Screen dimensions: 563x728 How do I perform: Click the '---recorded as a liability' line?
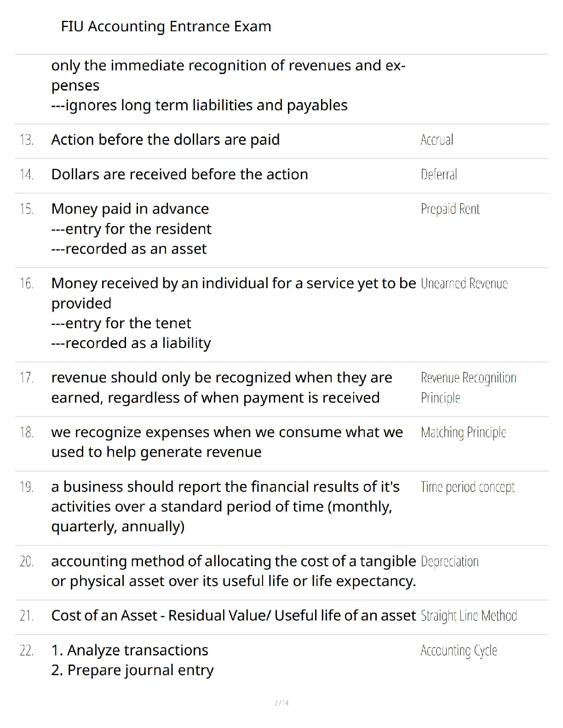click(131, 343)
